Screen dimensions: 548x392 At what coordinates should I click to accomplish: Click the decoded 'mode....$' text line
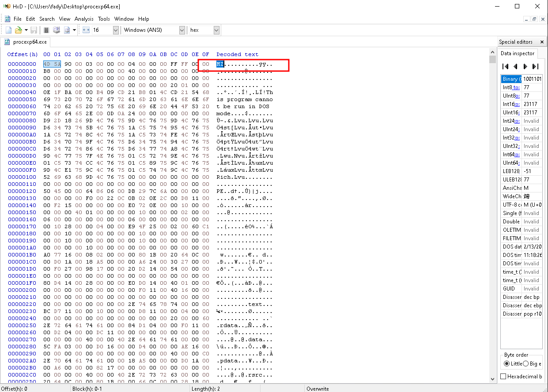[245, 113]
